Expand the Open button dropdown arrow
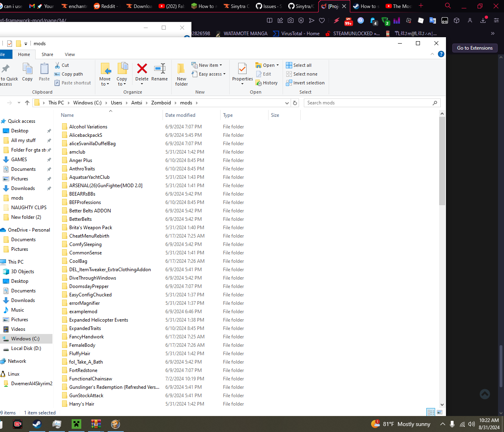 click(277, 65)
